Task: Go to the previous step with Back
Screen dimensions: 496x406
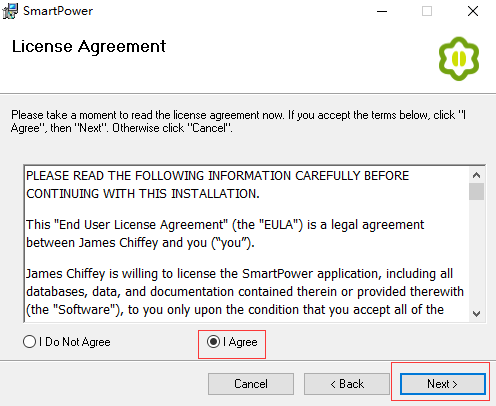Action: [x=347, y=384]
